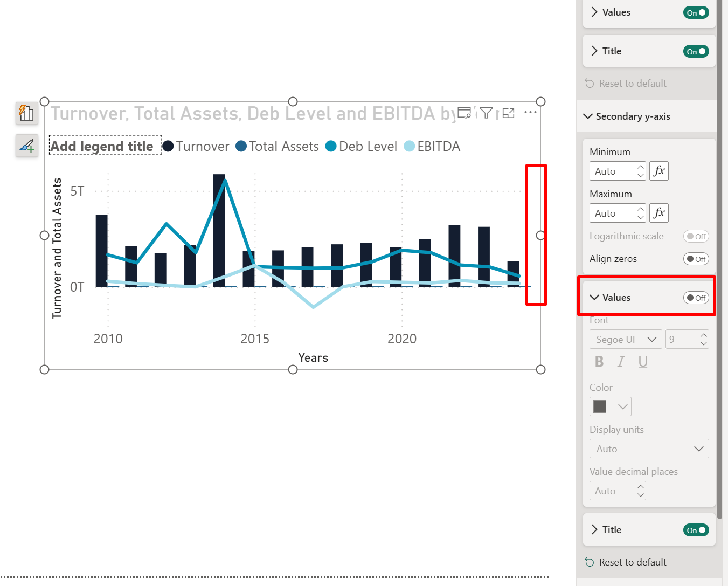The image size is (728, 586).
Task: Enable the Logarithmic scale toggle
Action: pyautogui.click(x=696, y=236)
